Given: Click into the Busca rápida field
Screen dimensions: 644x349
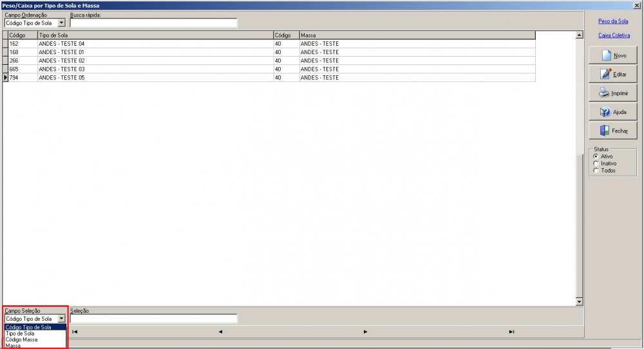Looking at the screenshot, I should [x=154, y=23].
